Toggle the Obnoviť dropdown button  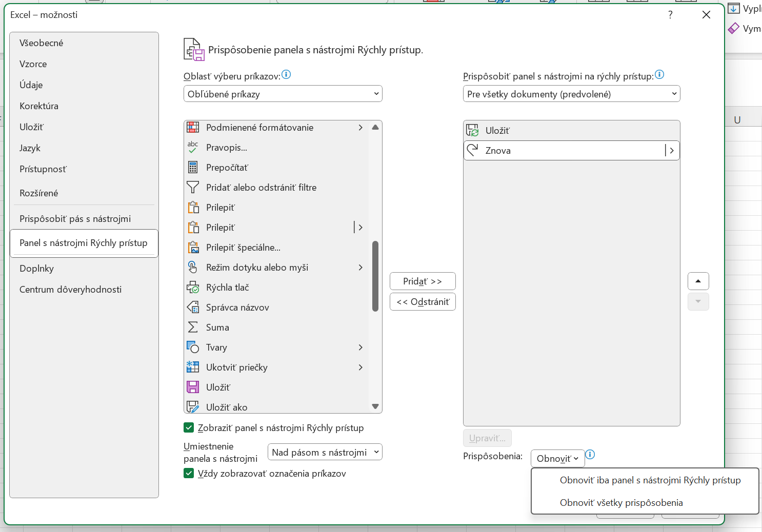pyautogui.click(x=558, y=458)
